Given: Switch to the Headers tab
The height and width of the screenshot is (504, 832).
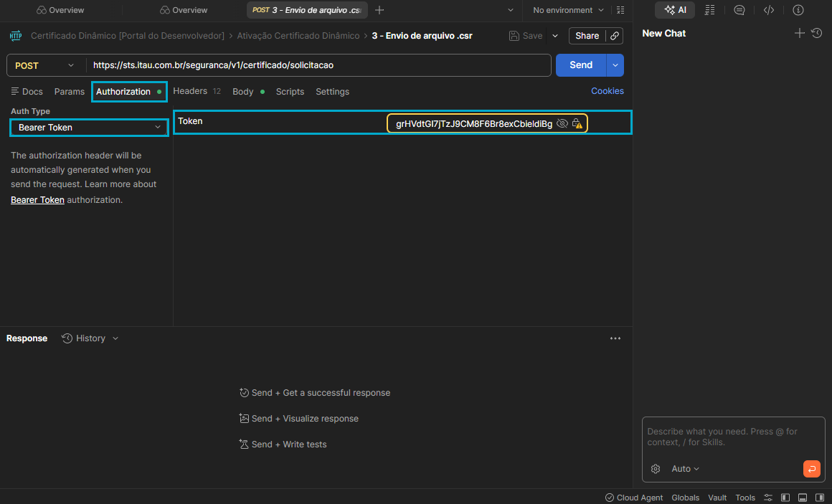Looking at the screenshot, I should [190, 91].
